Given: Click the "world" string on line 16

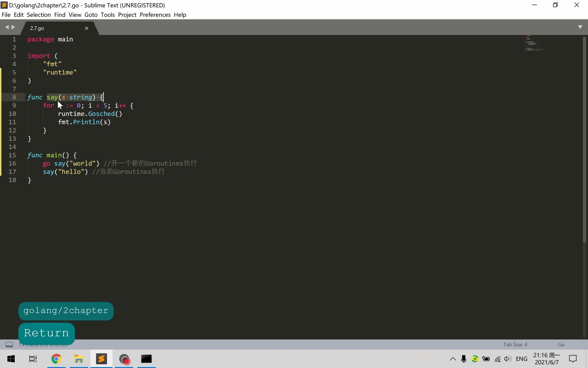Looking at the screenshot, I should [x=83, y=163].
